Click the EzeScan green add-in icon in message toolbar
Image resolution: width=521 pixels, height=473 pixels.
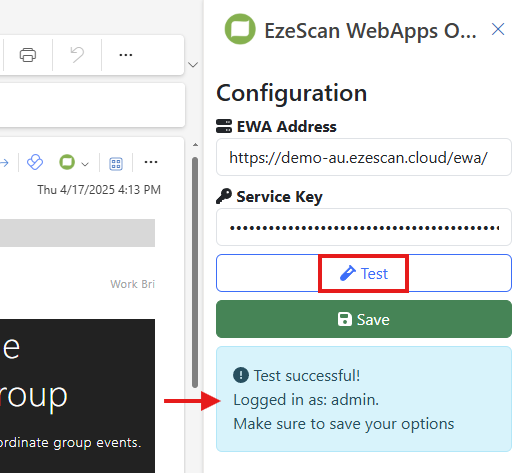[x=67, y=162]
